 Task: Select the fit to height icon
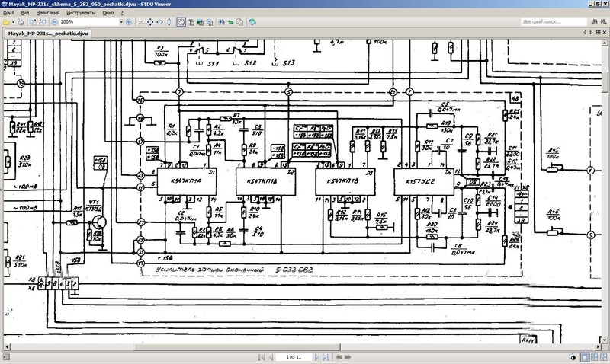click(x=169, y=22)
